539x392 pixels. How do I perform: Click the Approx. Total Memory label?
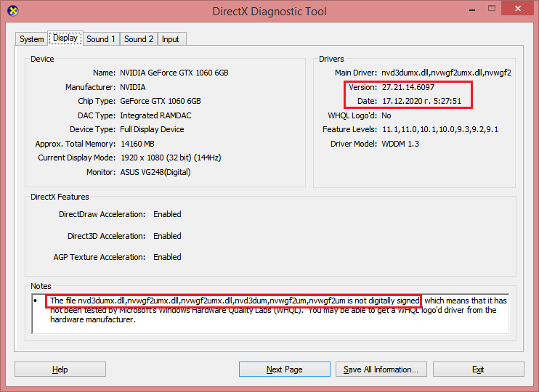pyautogui.click(x=76, y=144)
